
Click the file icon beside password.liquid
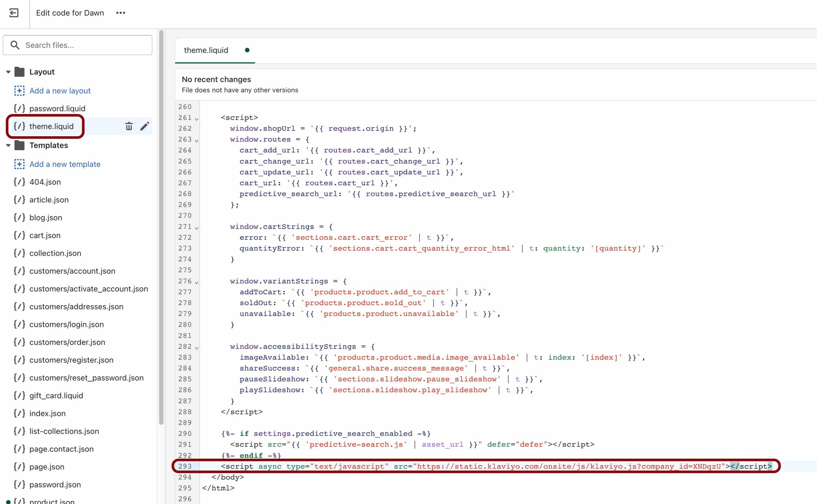tap(19, 108)
